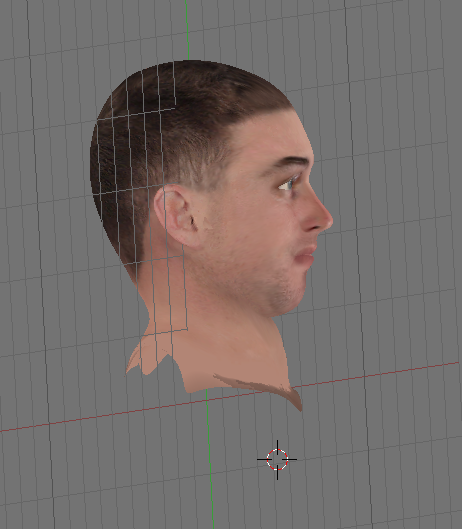Click the tip of the nose

click(x=327, y=220)
